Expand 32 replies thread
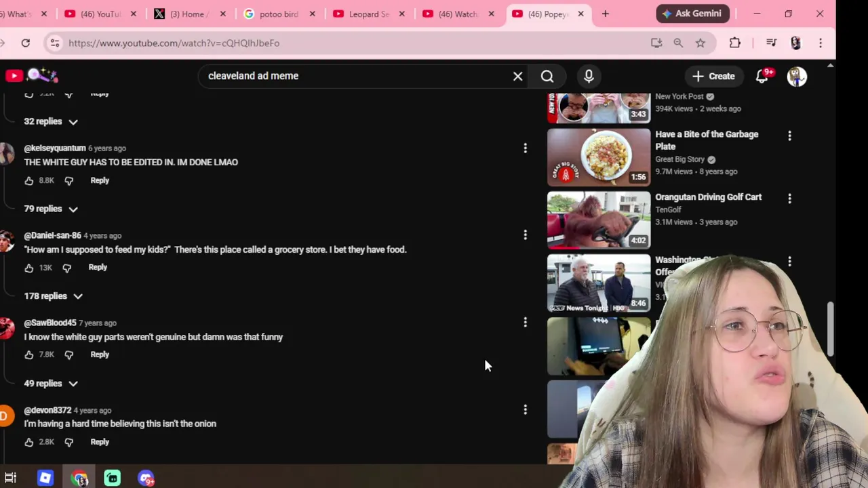This screenshot has height=488, width=868. [x=51, y=121]
